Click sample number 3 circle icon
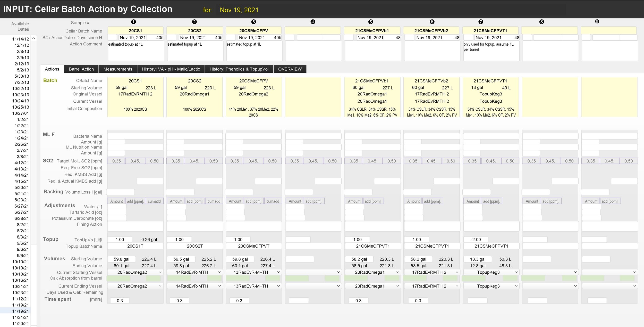Image resolution: width=644 pixels, height=327 pixels. 254,22
